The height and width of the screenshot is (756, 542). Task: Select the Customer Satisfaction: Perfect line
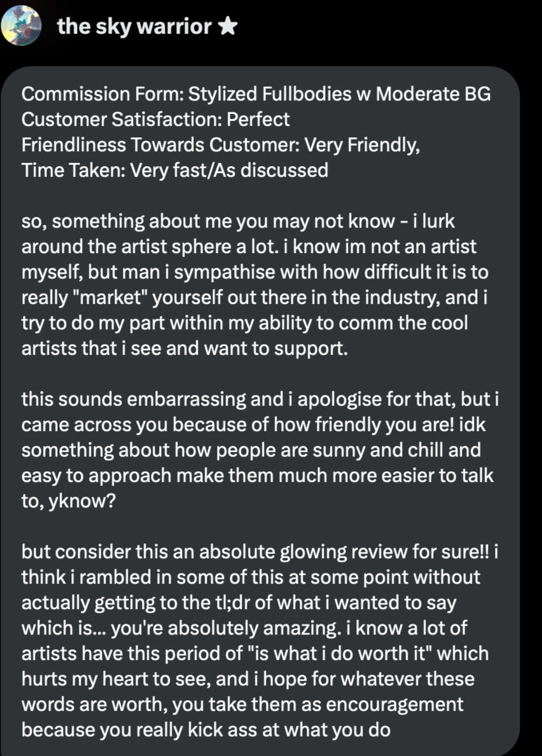pyautogui.click(x=155, y=119)
